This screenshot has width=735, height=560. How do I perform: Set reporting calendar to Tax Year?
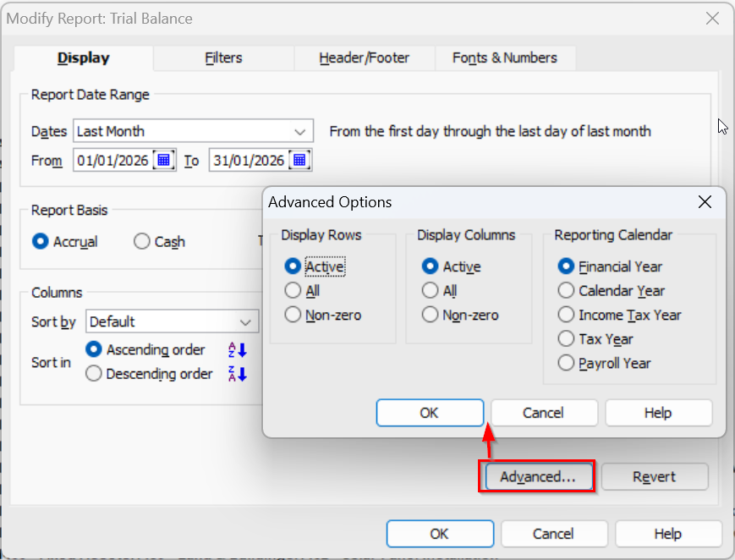595,338
